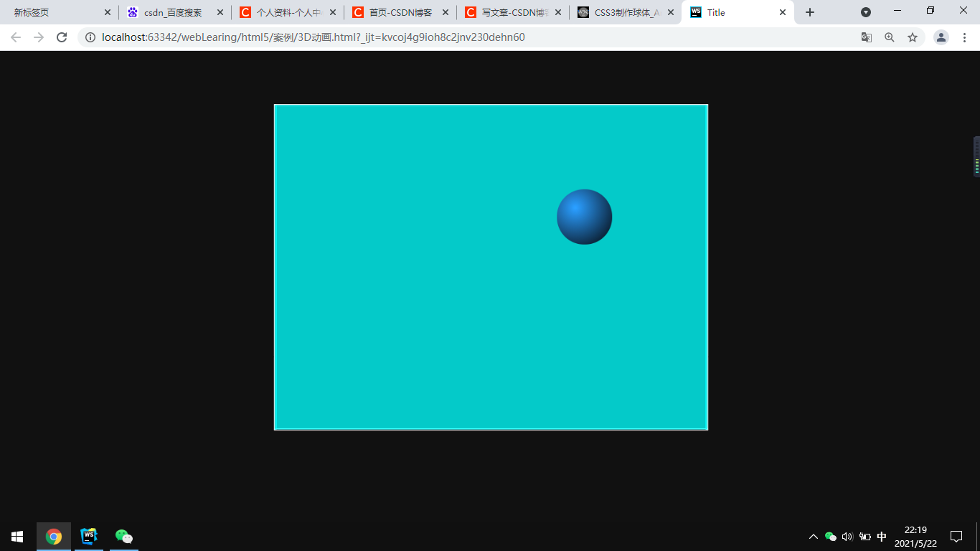
Task: Open the volume control in system tray
Action: [847, 537]
